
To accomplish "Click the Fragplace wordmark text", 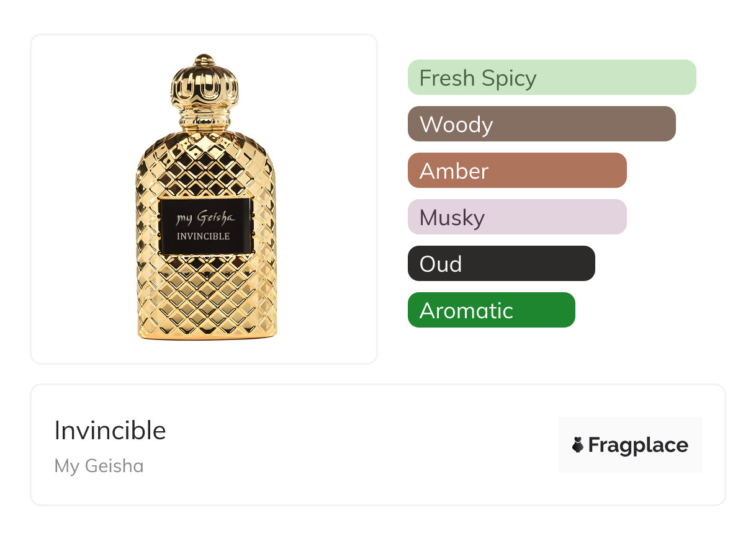I will 638,445.
